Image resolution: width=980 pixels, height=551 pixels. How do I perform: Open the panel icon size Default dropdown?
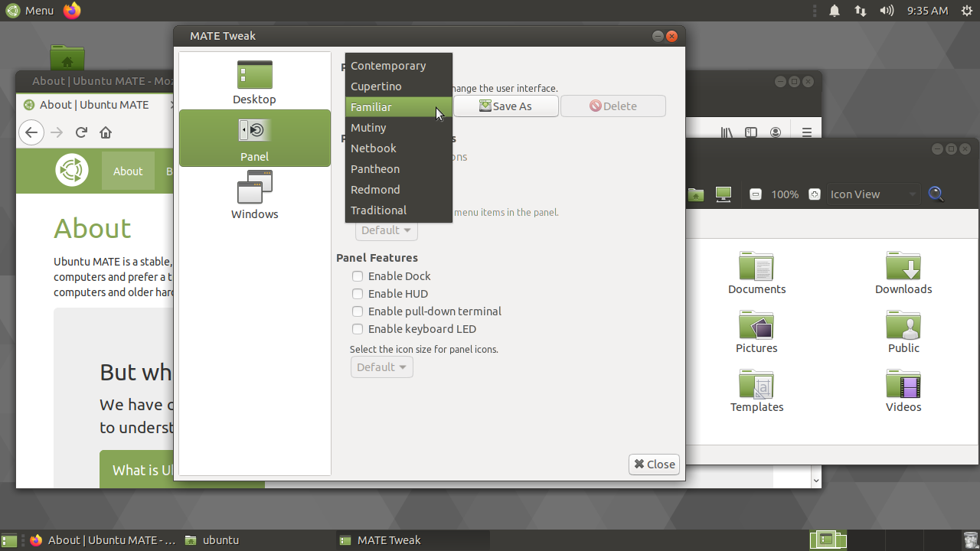tap(382, 367)
